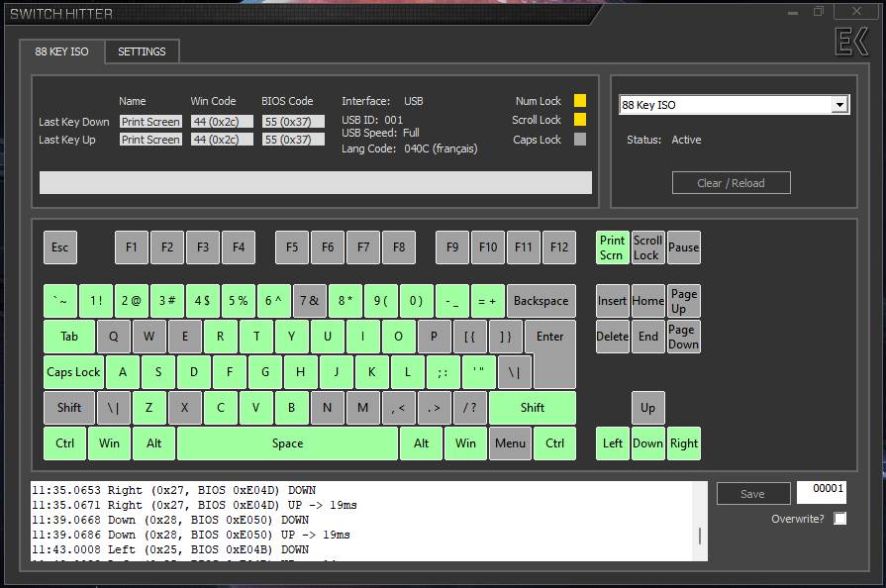This screenshot has width=886, height=588.
Task: Click Last Key Down BIOS Code value
Action: pyautogui.click(x=293, y=122)
